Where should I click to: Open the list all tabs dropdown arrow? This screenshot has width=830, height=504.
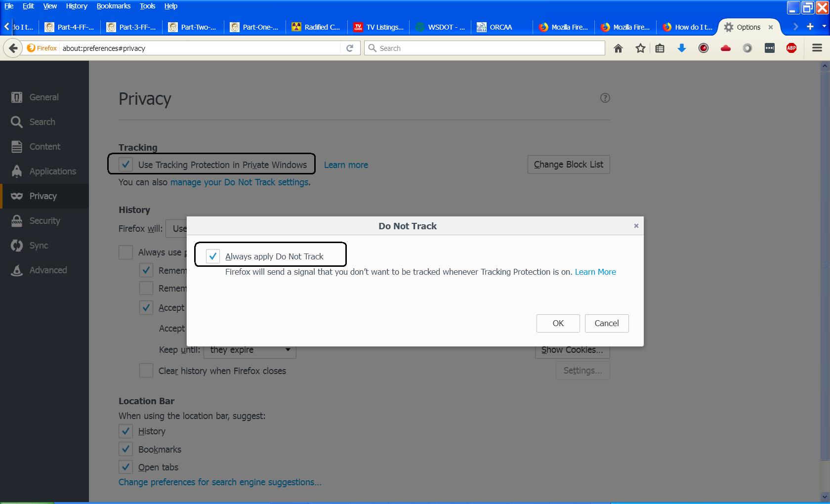click(824, 27)
